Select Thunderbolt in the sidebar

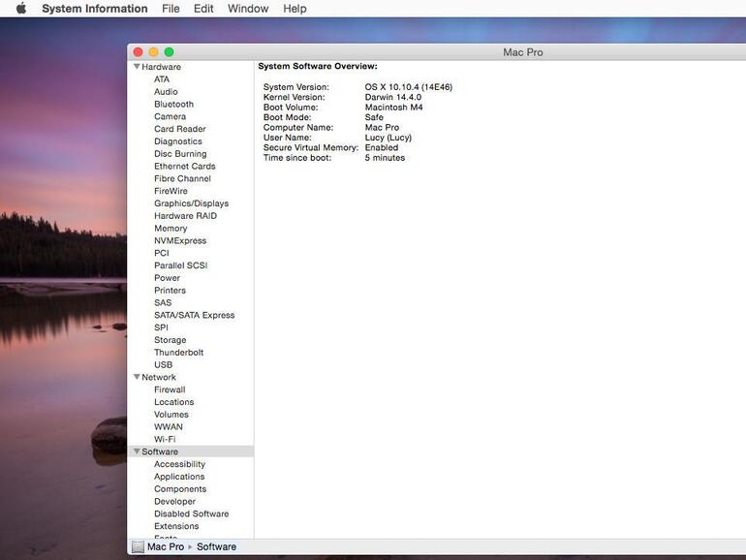(178, 352)
